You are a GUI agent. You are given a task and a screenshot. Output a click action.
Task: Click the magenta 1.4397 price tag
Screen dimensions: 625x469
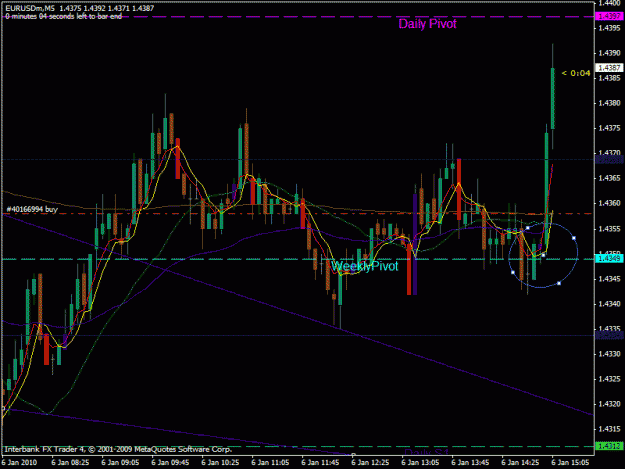coord(609,16)
